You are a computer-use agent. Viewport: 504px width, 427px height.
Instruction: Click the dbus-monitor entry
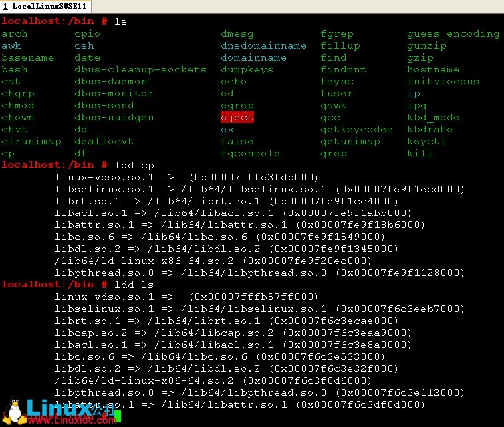click(114, 94)
